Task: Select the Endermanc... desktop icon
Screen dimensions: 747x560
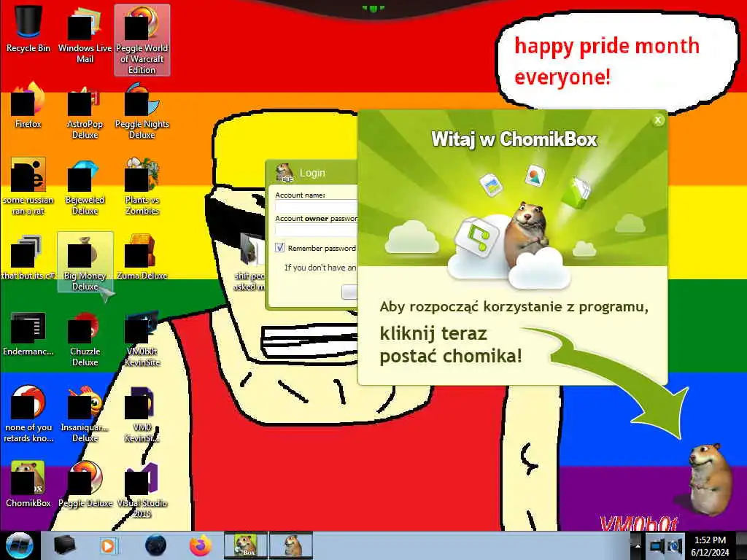Action: tap(28, 333)
